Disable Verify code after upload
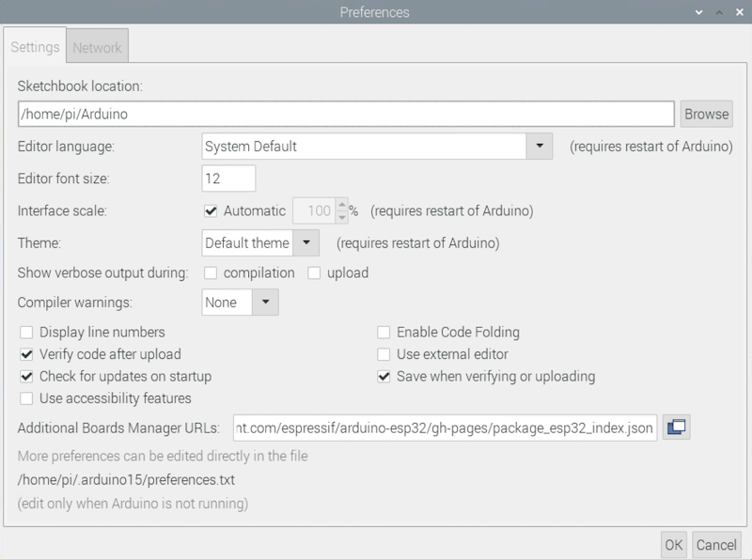 tap(25, 355)
